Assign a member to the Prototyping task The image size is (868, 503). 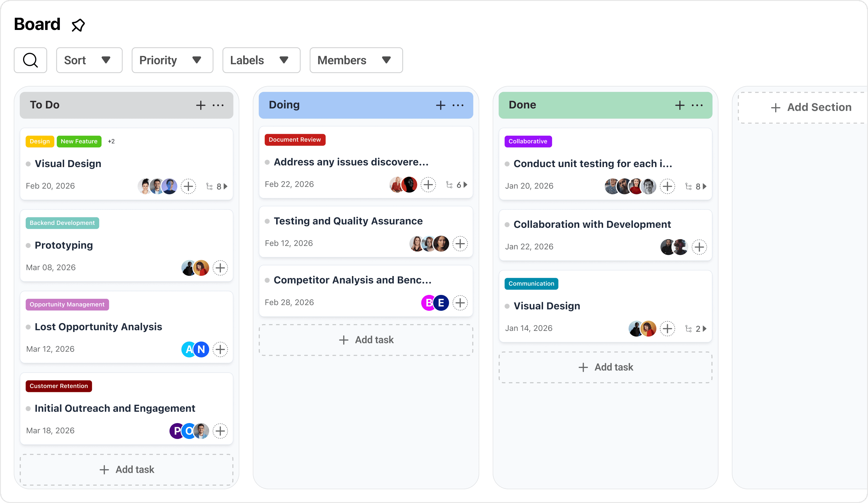220,267
